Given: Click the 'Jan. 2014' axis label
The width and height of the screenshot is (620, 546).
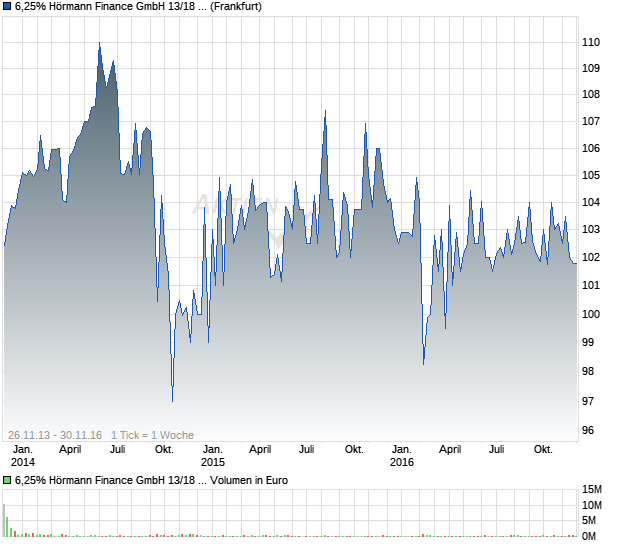Looking at the screenshot, I should [23, 456].
